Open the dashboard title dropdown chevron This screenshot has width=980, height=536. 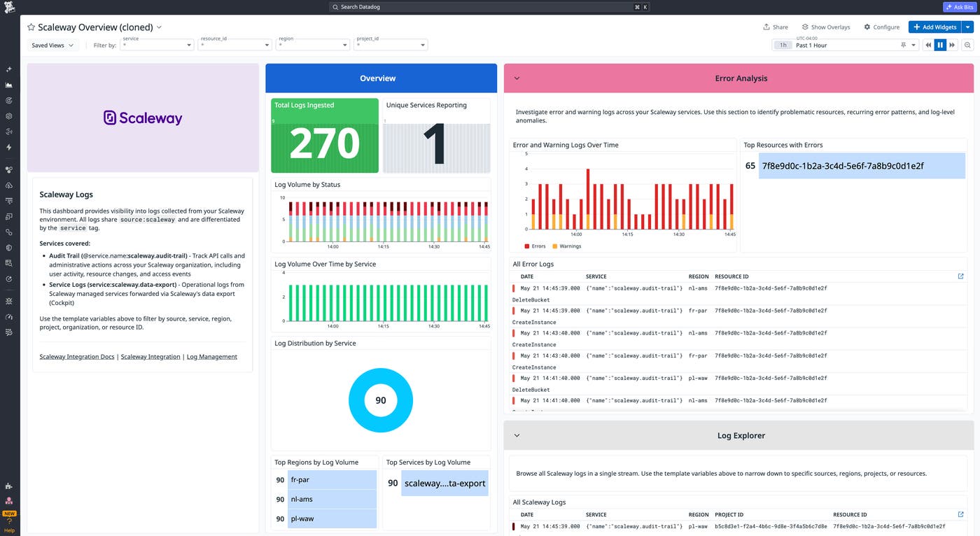(159, 27)
